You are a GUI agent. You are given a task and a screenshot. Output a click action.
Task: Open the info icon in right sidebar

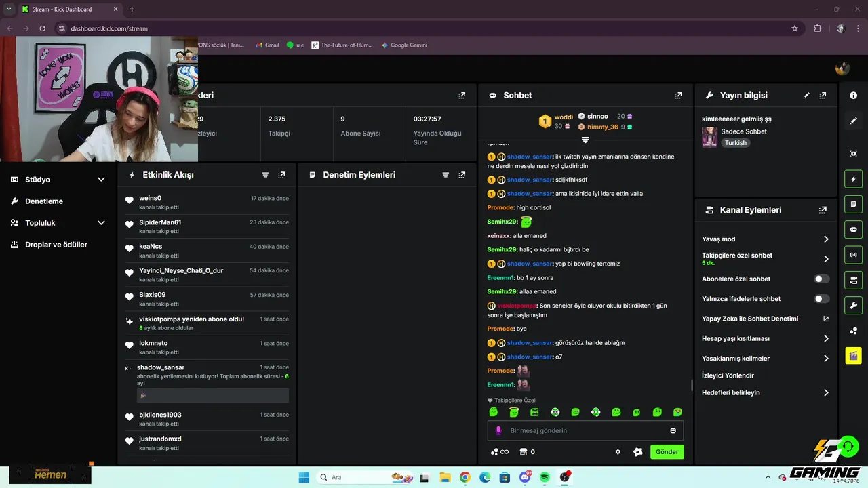(853, 96)
